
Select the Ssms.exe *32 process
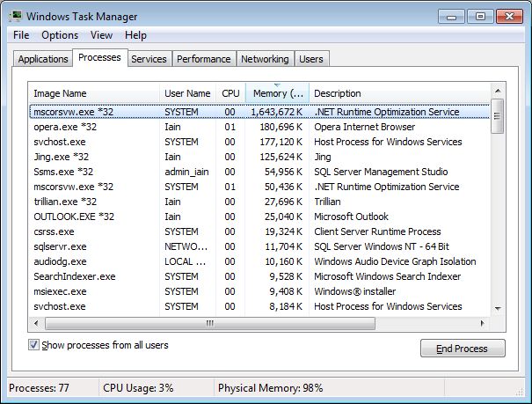(x=260, y=172)
